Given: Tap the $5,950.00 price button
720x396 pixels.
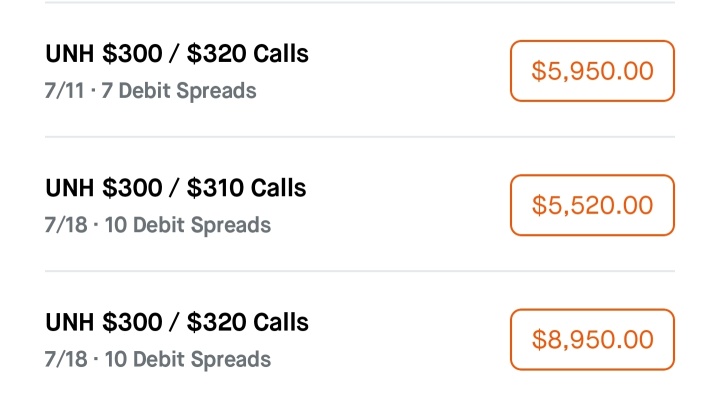Looking at the screenshot, I should point(592,71).
